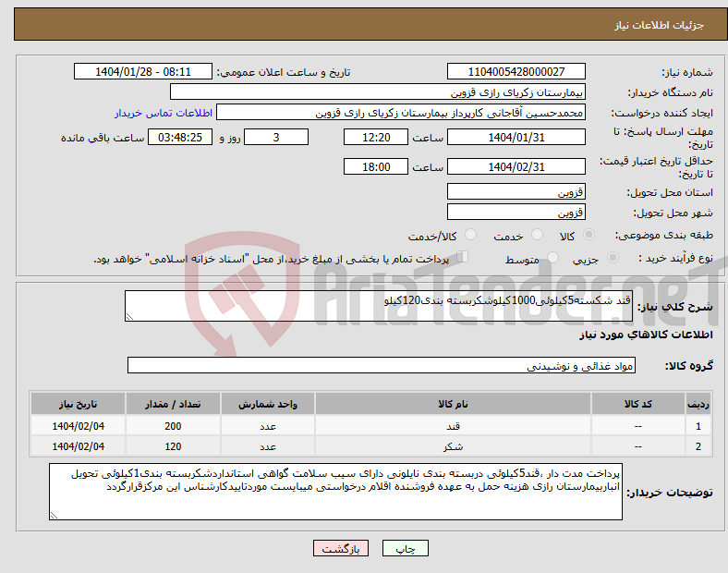Image resolution: width=728 pixels, height=573 pixels.
Task: Click the چاپ (print) button
Action: [x=405, y=548]
